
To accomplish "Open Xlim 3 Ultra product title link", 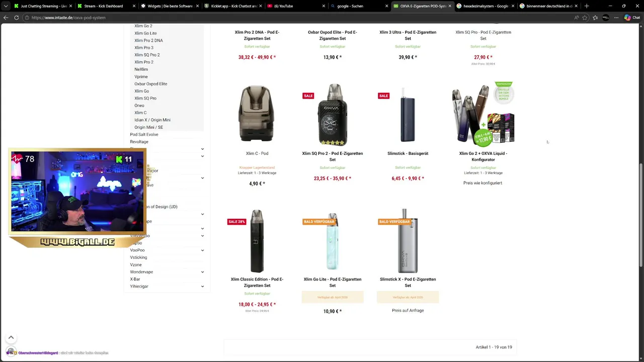I will [x=408, y=35].
